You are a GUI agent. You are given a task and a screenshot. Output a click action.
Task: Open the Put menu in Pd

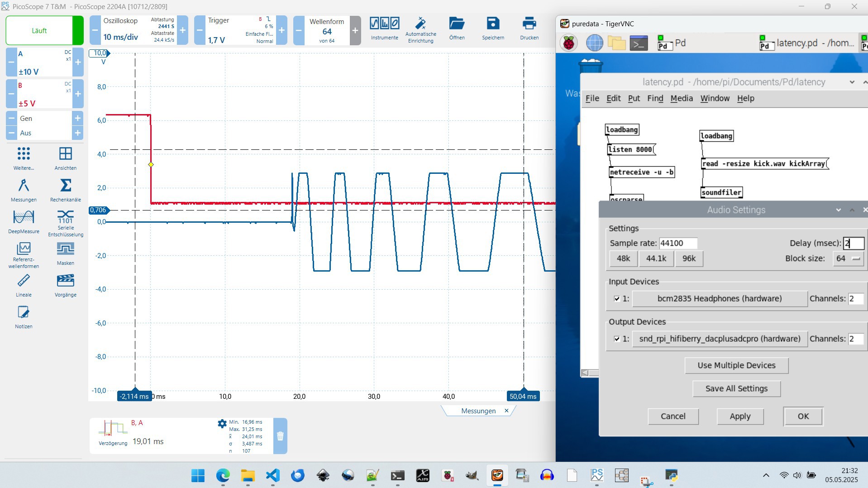click(634, 98)
